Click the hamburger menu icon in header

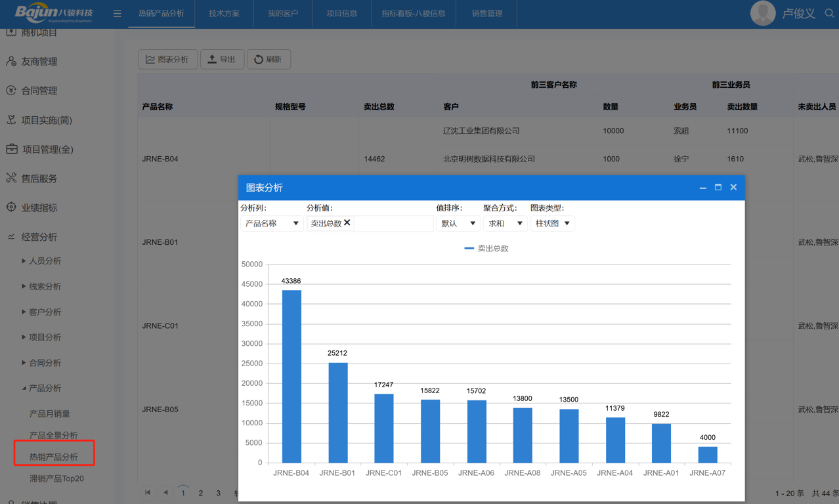[x=117, y=13]
